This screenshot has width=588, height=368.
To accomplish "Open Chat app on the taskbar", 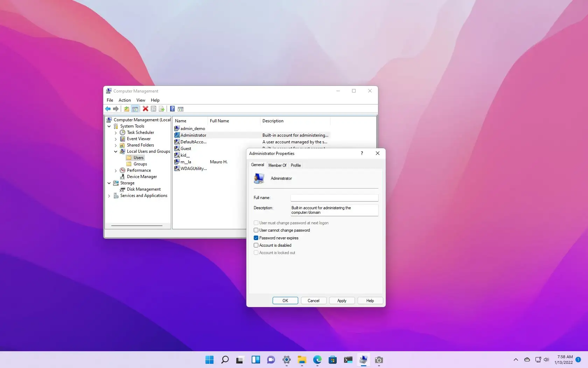I will [271, 360].
